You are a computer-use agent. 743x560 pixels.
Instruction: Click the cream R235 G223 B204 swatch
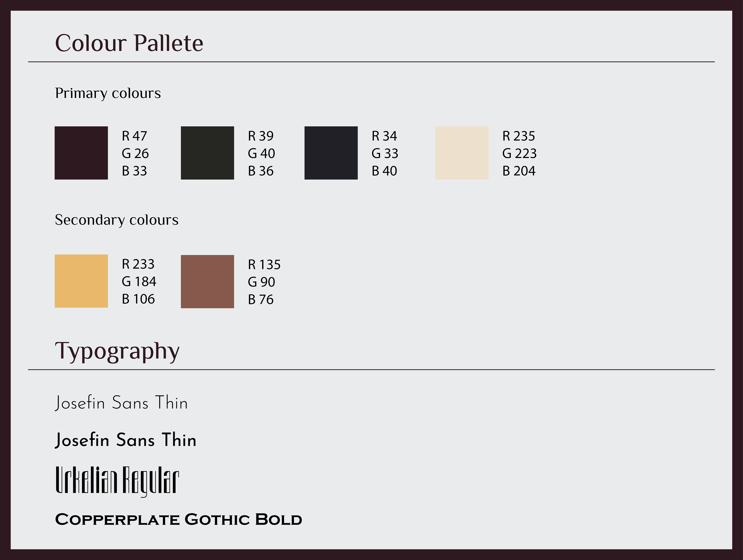point(462,153)
